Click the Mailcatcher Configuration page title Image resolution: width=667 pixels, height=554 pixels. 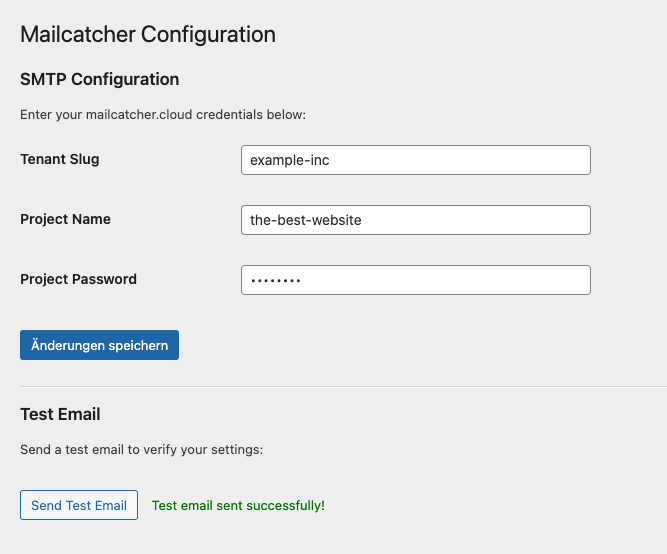click(x=148, y=34)
